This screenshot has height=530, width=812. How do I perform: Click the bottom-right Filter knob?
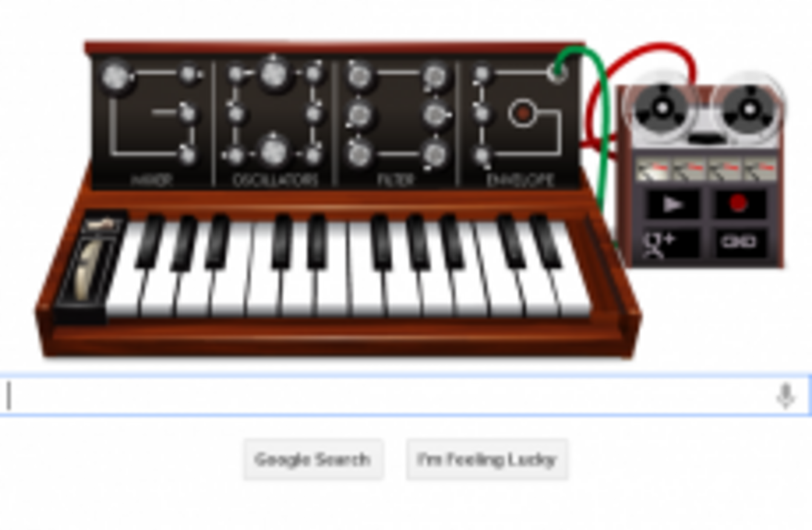point(434,153)
